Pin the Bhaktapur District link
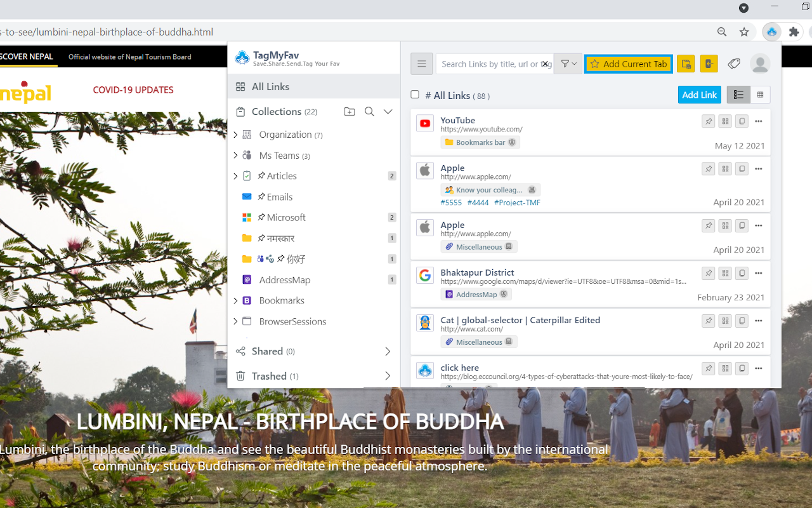Viewport: 812px width, 508px height. click(709, 273)
